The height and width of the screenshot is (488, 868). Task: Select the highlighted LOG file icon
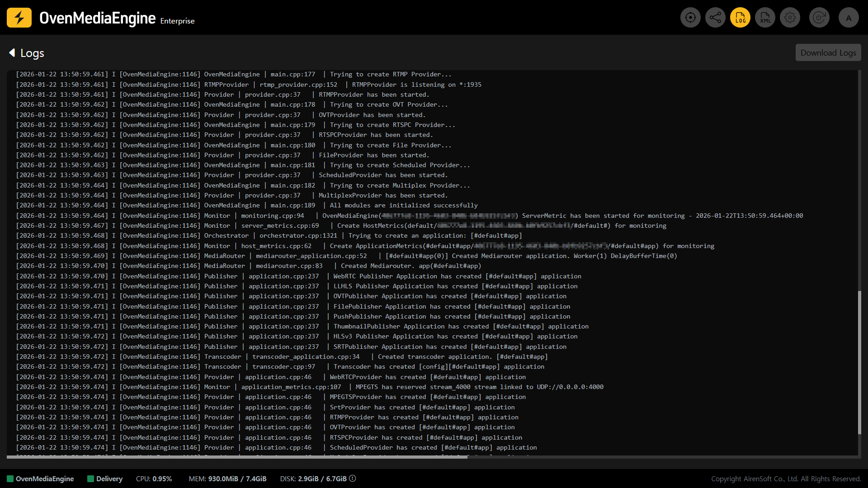740,18
